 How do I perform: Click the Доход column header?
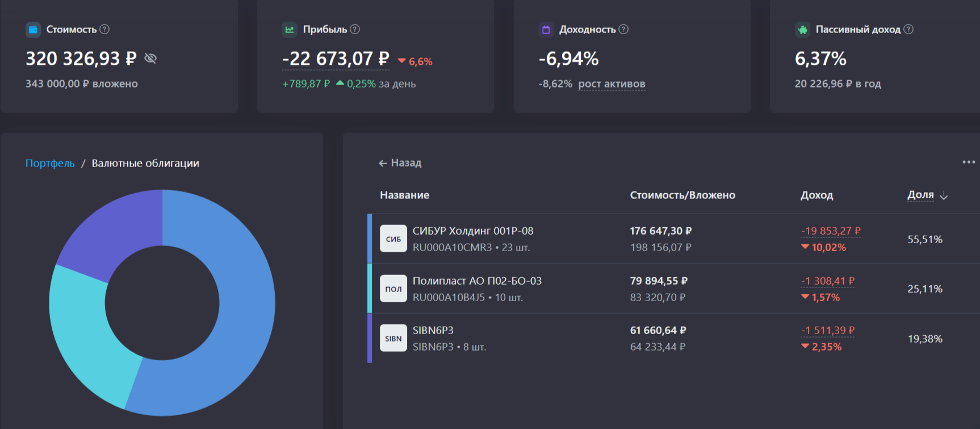click(x=816, y=195)
